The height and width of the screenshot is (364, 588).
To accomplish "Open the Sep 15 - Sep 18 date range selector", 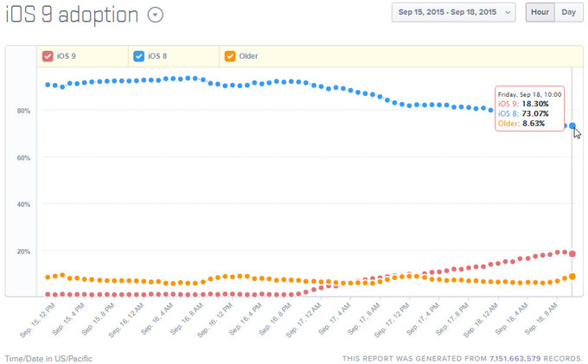I will (x=453, y=12).
